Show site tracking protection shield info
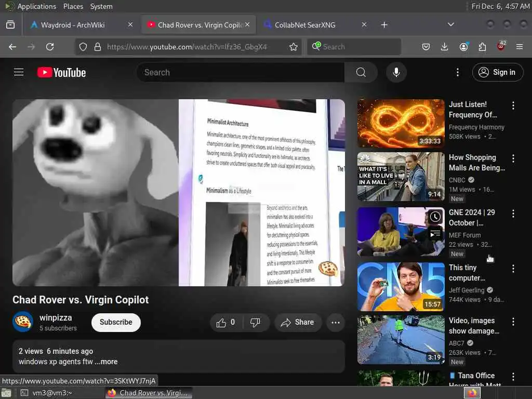Image resolution: width=532 pixels, height=399 pixels. pyautogui.click(x=83, y=47)
